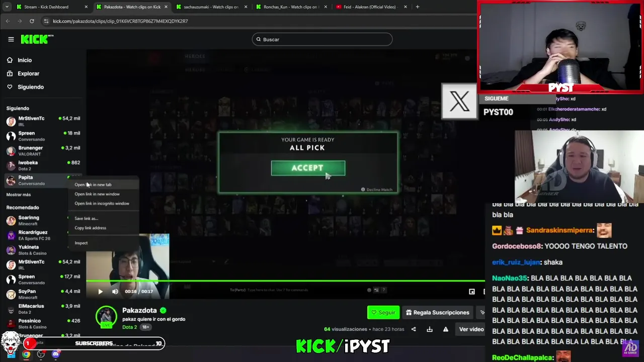Click NaoNao35 username in chat
The width and height of the screenshot is (644, 362).
coord(509,278)
